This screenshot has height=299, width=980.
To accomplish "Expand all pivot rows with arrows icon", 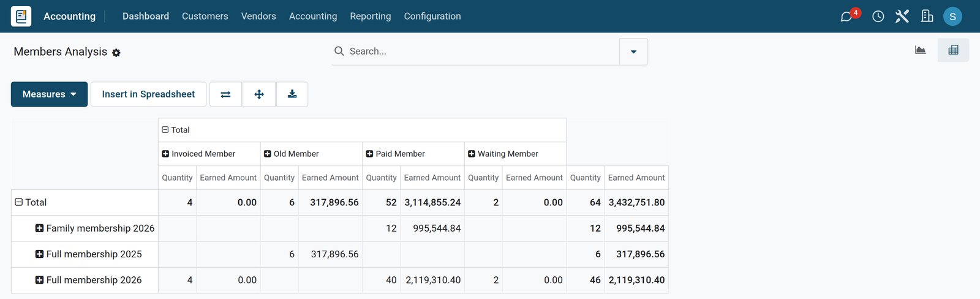I will click(259, 94).
